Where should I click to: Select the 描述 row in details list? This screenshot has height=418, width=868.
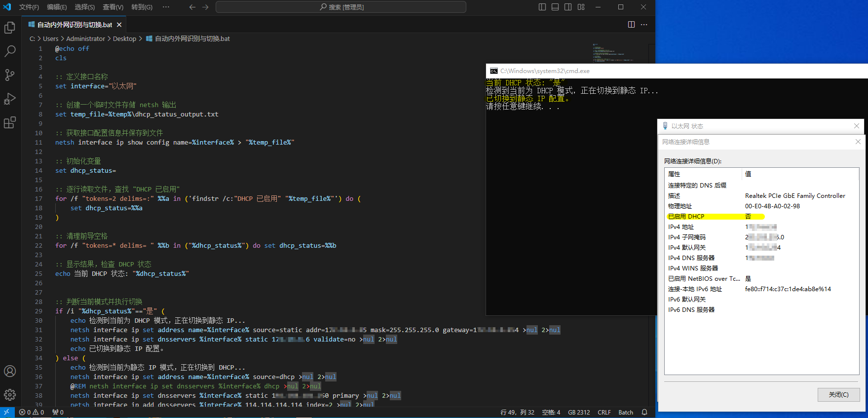(761, 195)
